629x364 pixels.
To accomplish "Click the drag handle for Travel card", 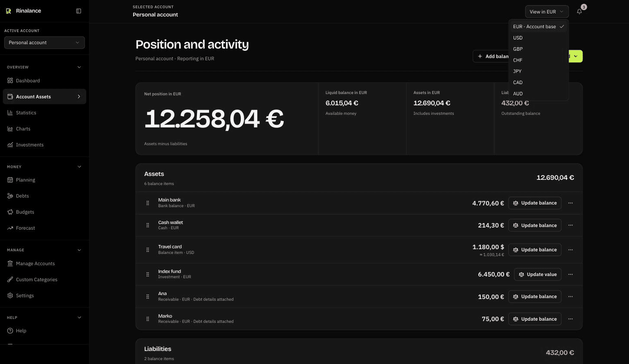I will [x=147, y=250].
